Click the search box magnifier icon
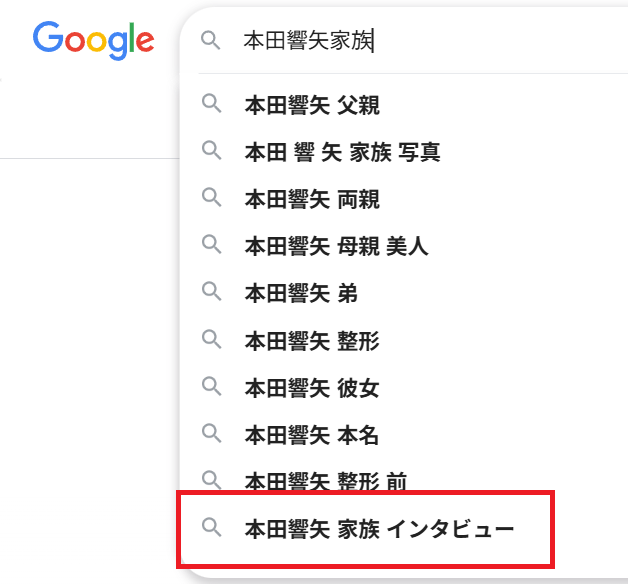Viewport: 628px width, 584px height. [210, 40]
